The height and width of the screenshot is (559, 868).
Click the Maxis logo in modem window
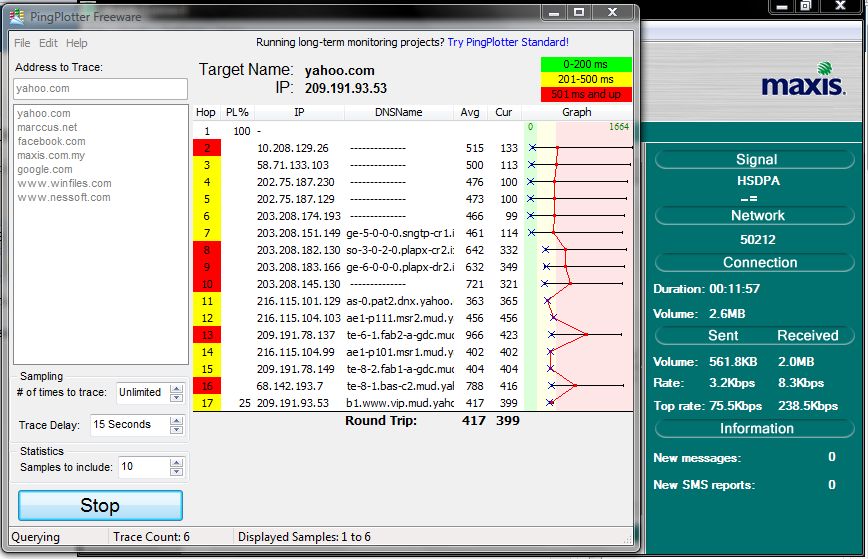[803, 79]
